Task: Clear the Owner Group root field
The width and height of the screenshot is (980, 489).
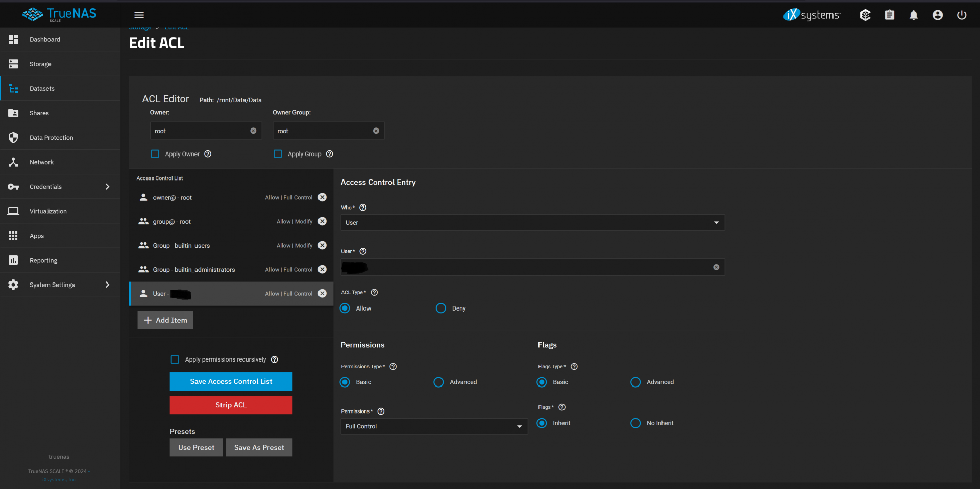Action: [x=376, y=131]
